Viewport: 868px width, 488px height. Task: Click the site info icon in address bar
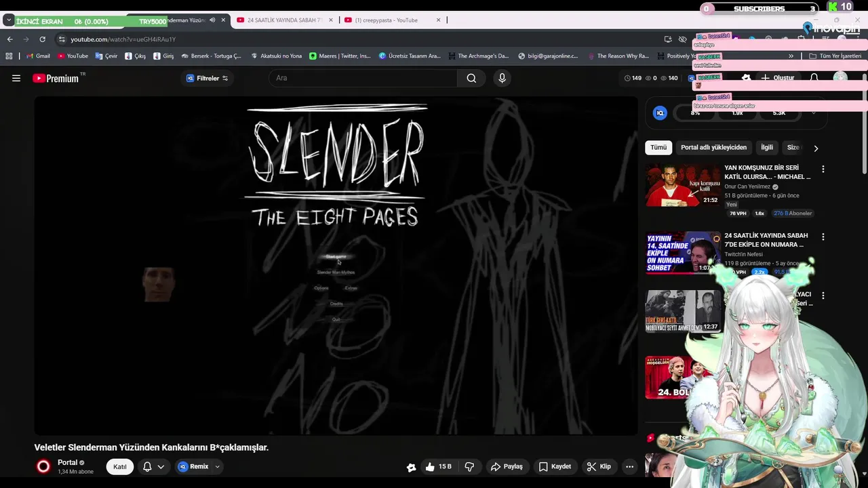tap(62, 39)
